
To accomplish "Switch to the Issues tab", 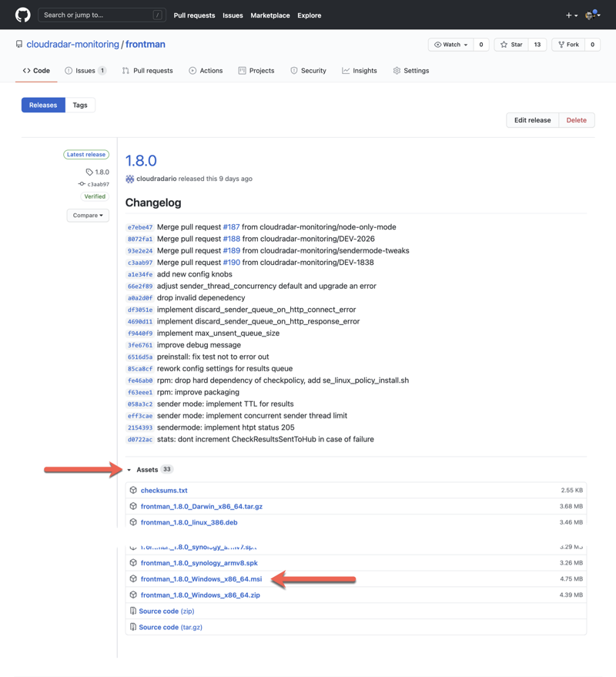I will (x=85, y=71).
